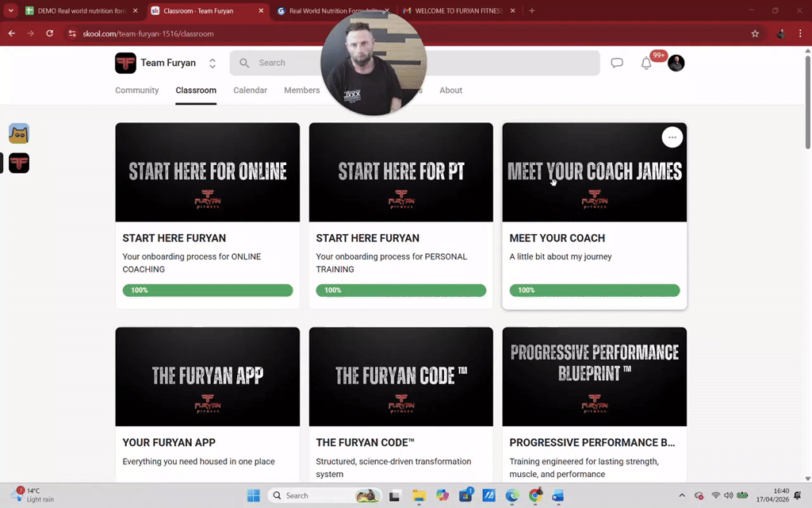Open the chat messages speech bubble icon
The image size is (812, 508).
[617, 63]
